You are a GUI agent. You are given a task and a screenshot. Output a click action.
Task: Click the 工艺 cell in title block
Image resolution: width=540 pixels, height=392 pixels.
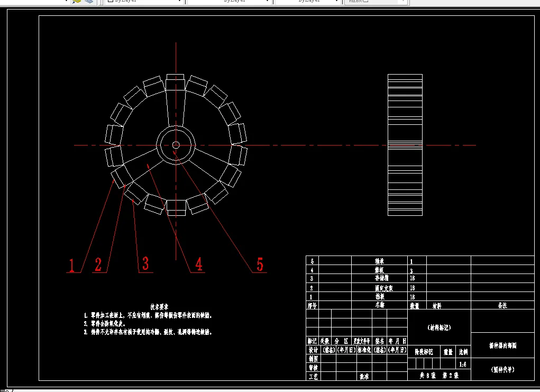click(313, 377)
